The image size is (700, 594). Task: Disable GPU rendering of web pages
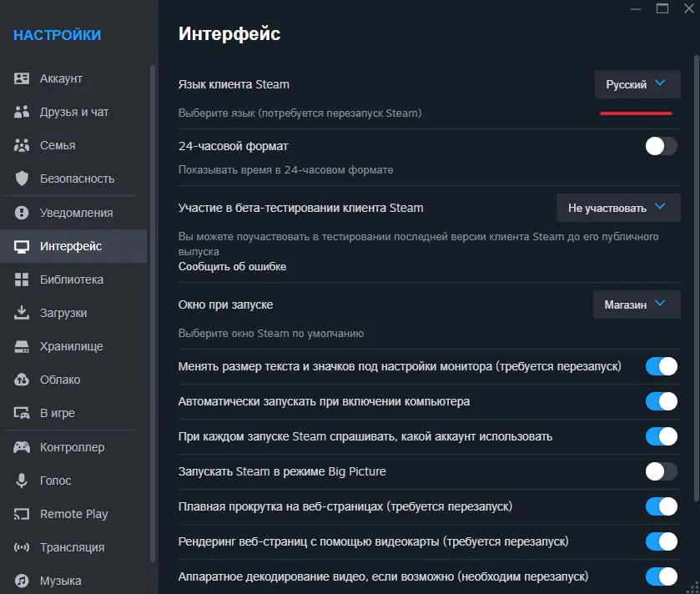tap(661, 541)
